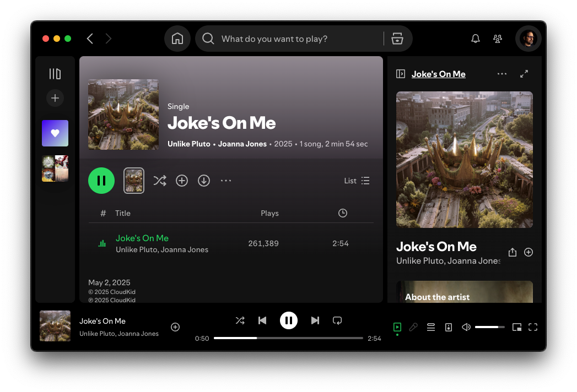Open the Queue icon
Viewport: 577px width, 392px height.
(431, 327)
